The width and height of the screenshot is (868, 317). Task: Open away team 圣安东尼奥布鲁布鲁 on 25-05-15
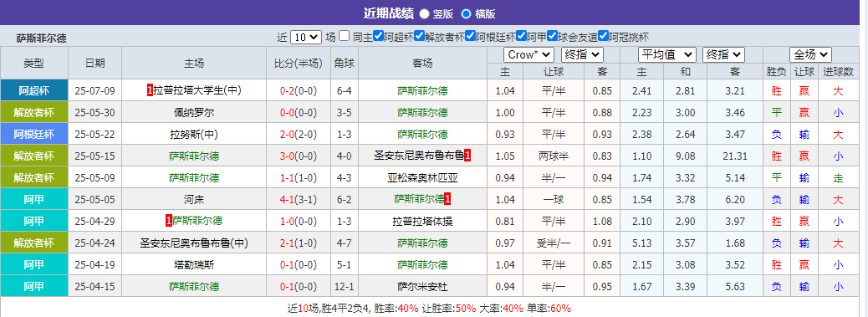(419, 156)
